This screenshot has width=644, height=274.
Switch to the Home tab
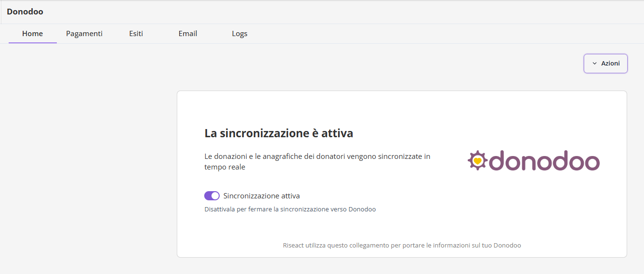coord(32,34)
